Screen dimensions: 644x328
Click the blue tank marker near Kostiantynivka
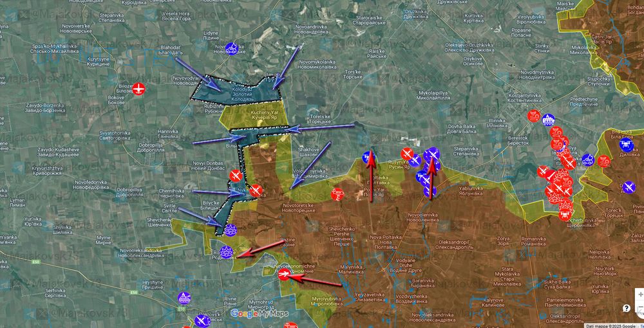[548, 120]
